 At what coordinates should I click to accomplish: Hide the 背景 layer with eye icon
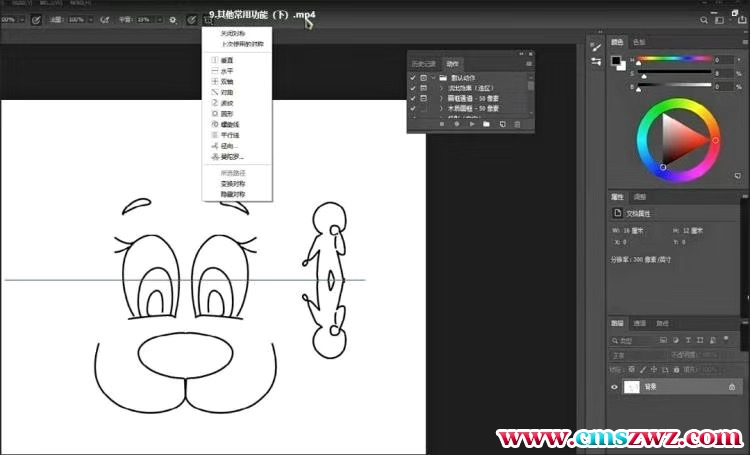pyautogui.click(x=614, y=386)
